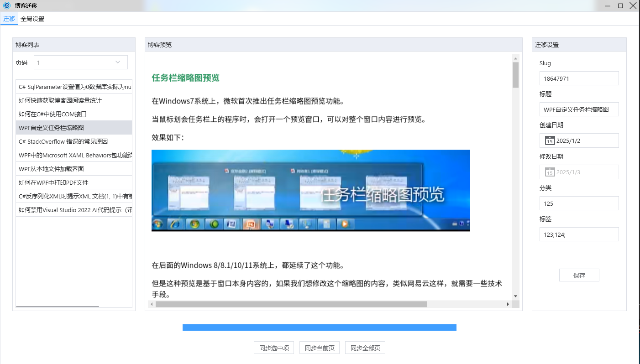Click preview horizontal scrollbar left arrow
The width and height of the screenshot is (640, 364).
pyautogui.click(x=152, y=304)
